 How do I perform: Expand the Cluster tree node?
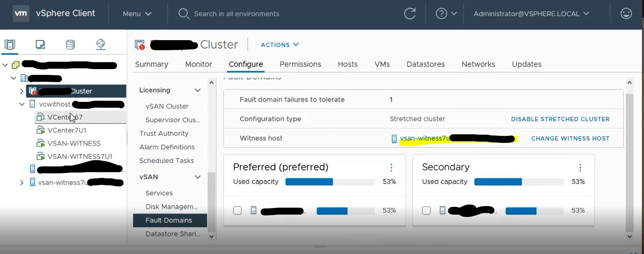(x=22, y=91)
